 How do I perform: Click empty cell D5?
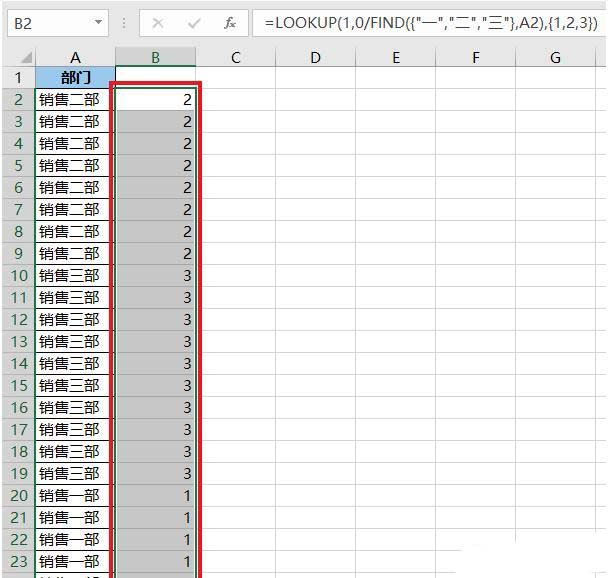[x=315, y=165]
